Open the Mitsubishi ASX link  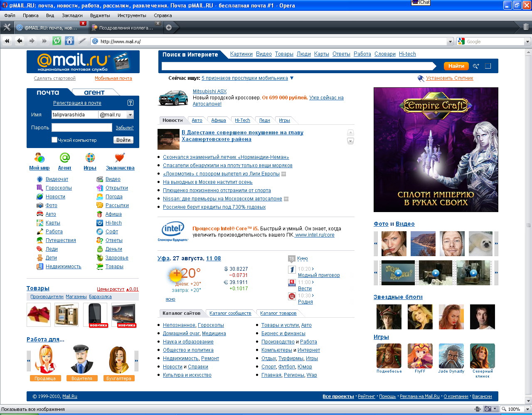210,91
